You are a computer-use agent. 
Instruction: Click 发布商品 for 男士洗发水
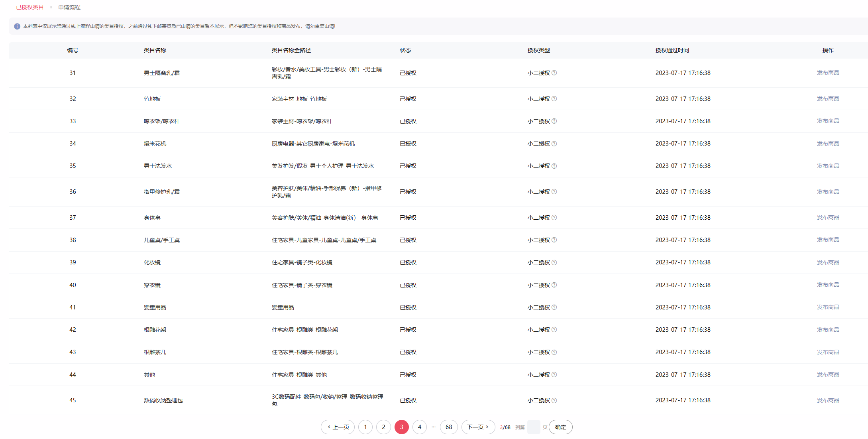click(x=828, y=166)
